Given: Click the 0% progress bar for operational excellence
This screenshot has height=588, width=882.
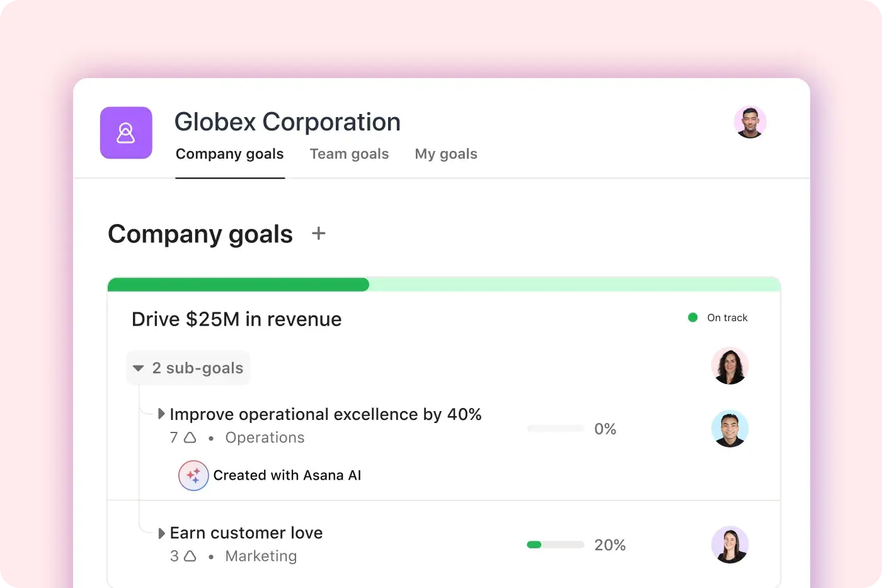Looking at the screenshot, I should tap(556, 429).
